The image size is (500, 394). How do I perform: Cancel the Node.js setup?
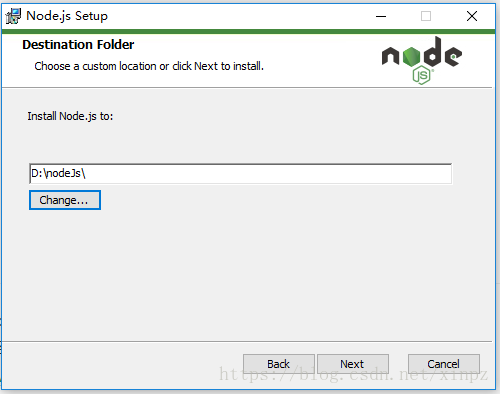pyautogui.click(x=444, y=364)
